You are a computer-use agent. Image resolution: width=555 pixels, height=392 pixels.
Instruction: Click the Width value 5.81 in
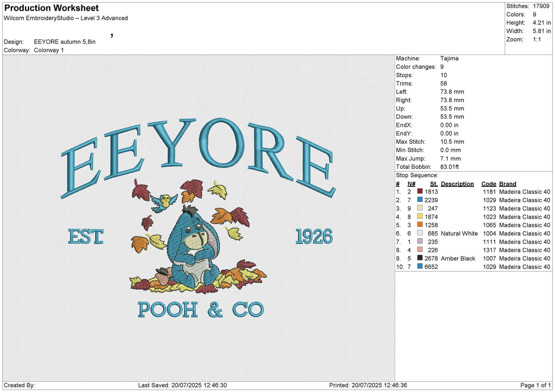(x=542, y=31)
